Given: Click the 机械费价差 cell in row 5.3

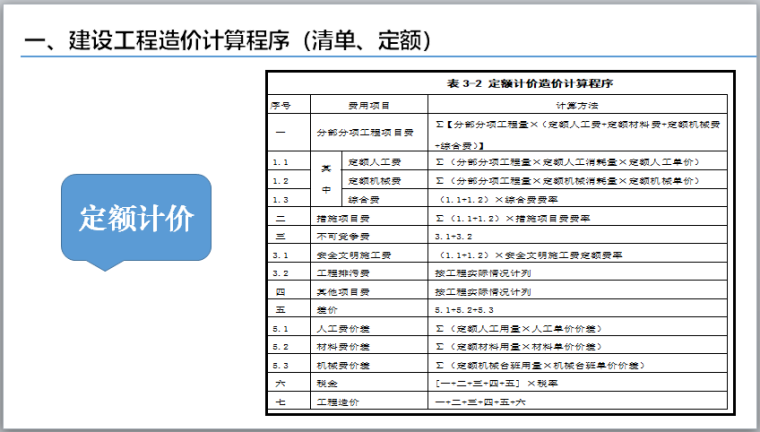Looking at the screenshot, I should point(369,366).
